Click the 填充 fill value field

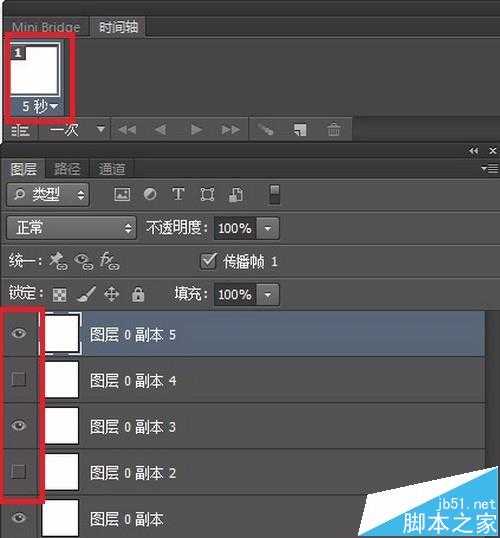pos(235,294)
